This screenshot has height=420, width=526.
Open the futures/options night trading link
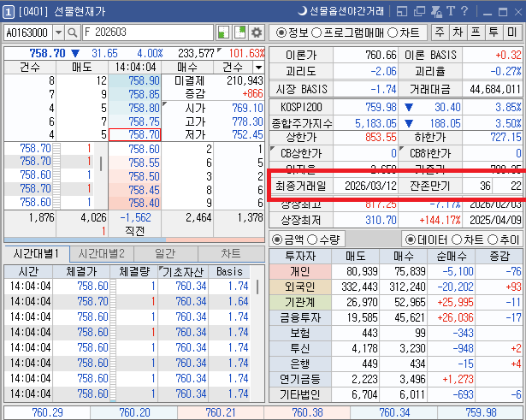(x=340, y=11)
